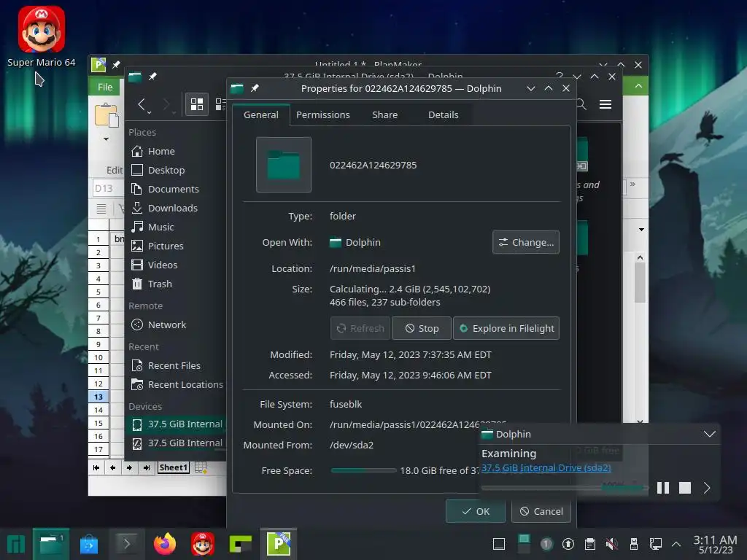
Task: Open the 37.5 GiB Internal Drive (sda2) link
Action: [546, 467]
